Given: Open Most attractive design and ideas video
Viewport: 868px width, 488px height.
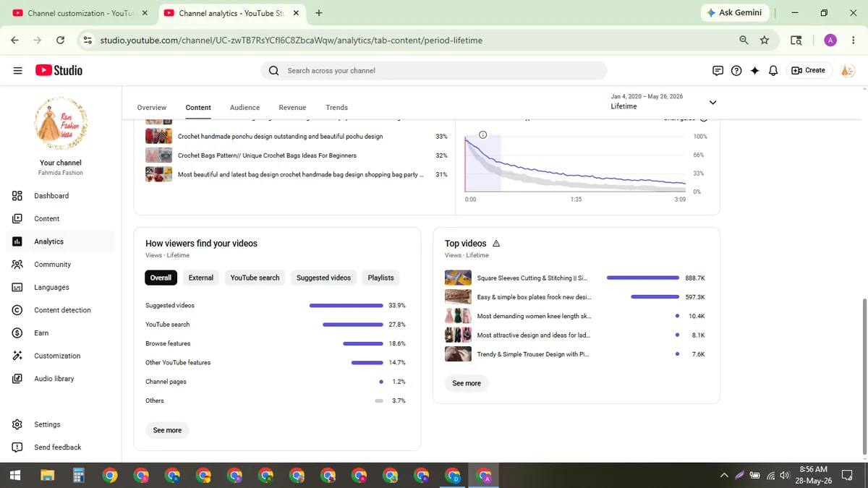Looking at the screenshot, I should (x=534, y=335).
